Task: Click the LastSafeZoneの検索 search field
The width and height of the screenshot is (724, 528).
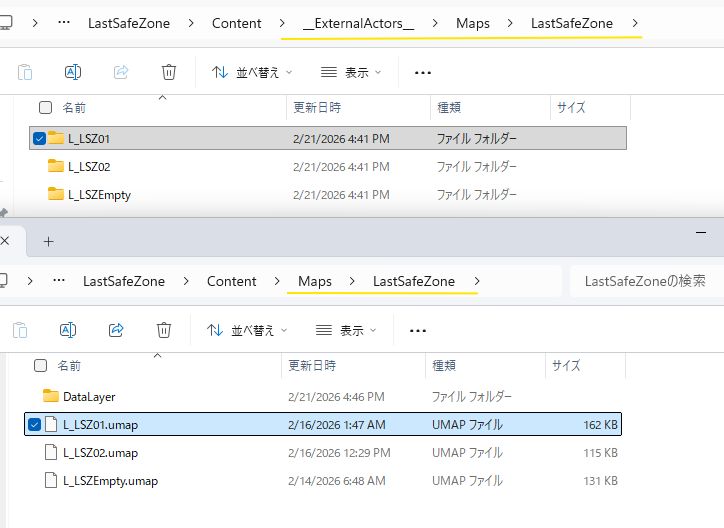Action: point(646,281)
